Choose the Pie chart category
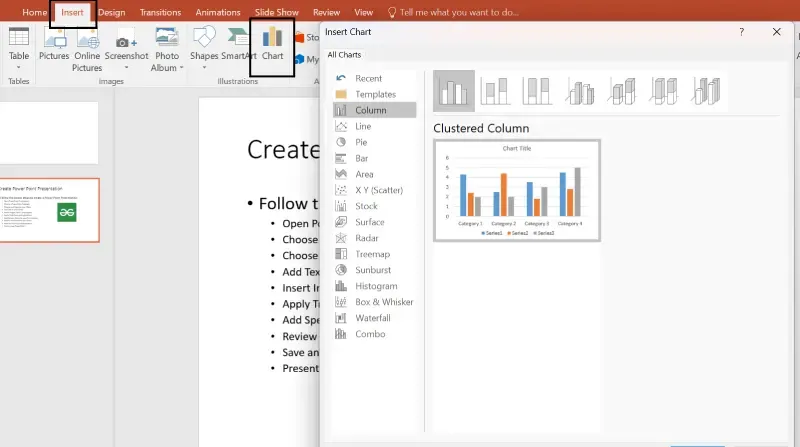 (x=374, y=142)
